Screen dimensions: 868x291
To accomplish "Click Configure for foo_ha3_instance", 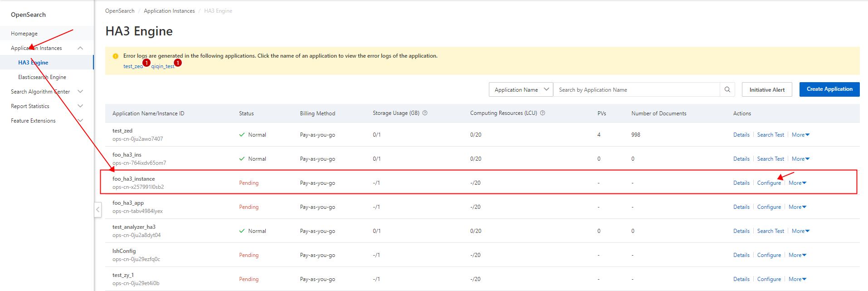I will (x=769, y=183).
